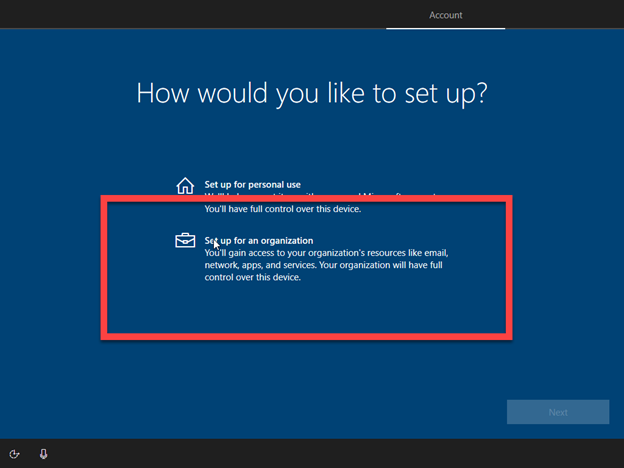Click the house icon for personal use
Viewport: 624px width, 468px height.
point(185,186)
